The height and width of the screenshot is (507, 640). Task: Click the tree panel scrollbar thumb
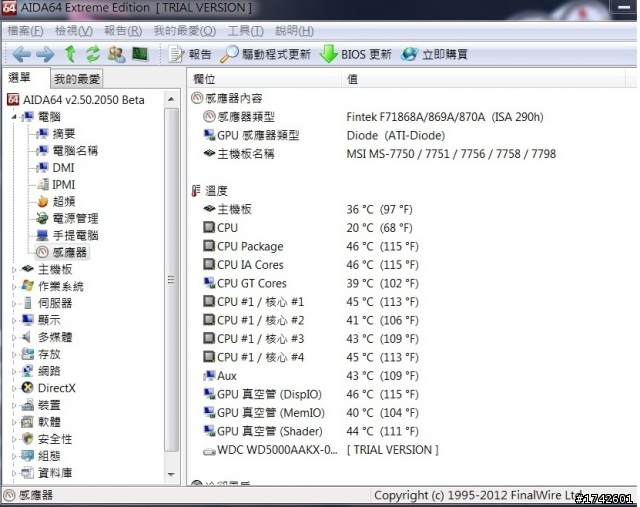pyautogui.click(x=171, y=280)
